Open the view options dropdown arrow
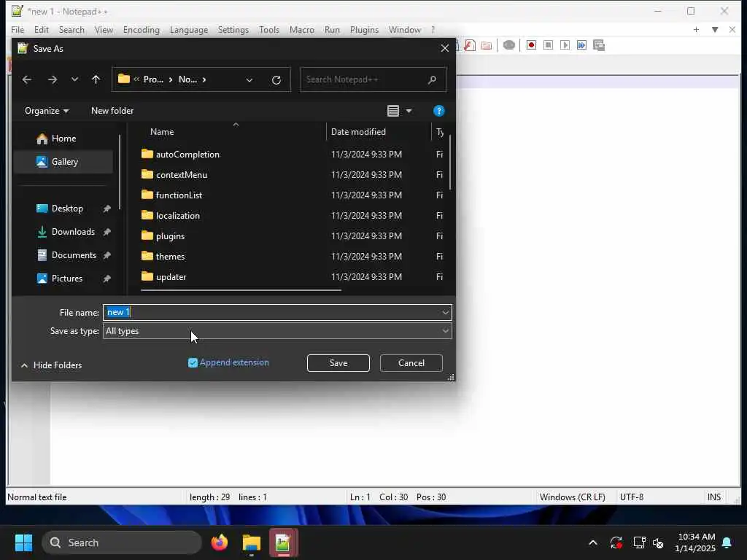This screenshot has height=560, width=747. [409, 111]
